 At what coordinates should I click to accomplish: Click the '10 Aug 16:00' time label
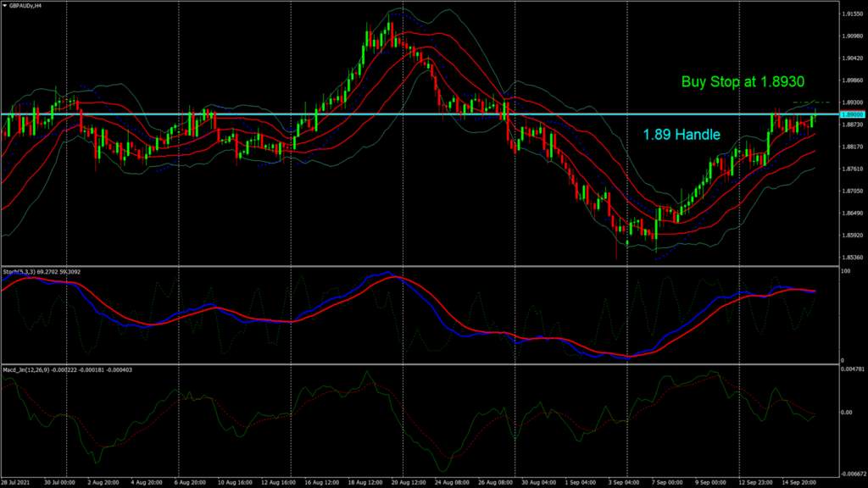tap(235, 483)
